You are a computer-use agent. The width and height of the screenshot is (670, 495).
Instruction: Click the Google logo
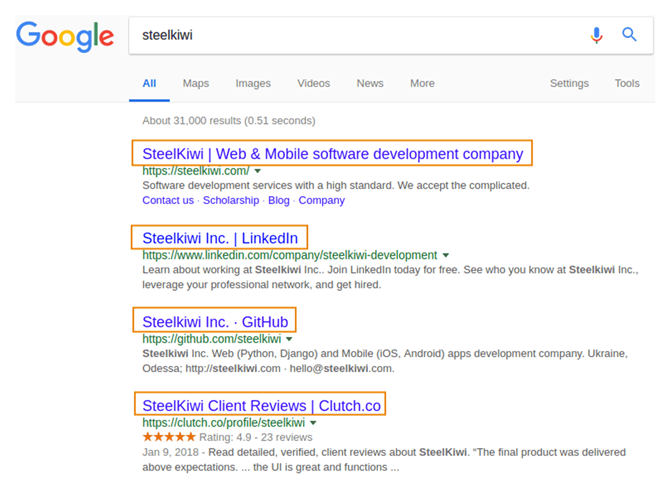tap(65, 36)
